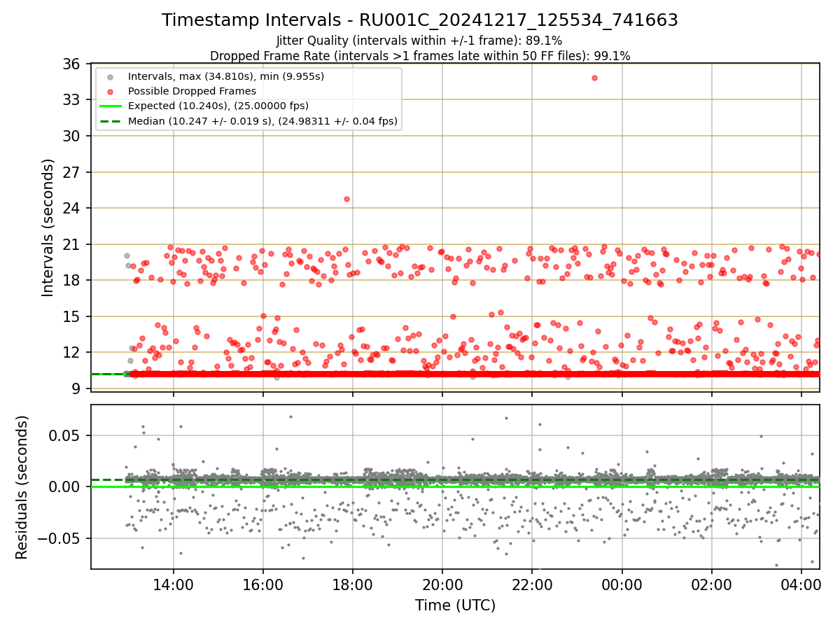Click the dashed green line sample in legend
The image size is (840, 630).
(111, 121)
